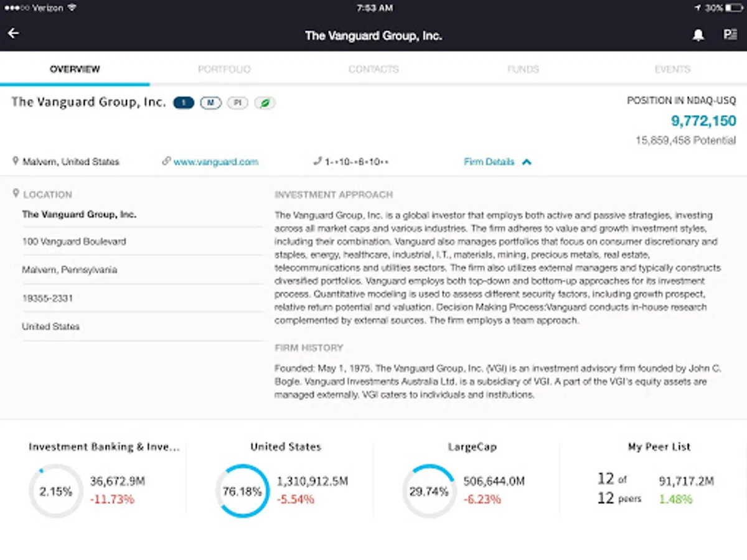Tap the phone handset icon
Screen dimensions: 747x560
(317, 162)
